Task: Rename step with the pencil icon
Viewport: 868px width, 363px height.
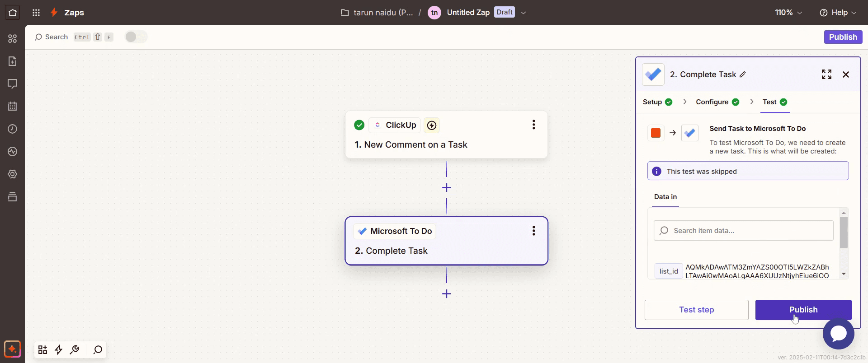Action: pyautogui.click(x=742, y=74)
